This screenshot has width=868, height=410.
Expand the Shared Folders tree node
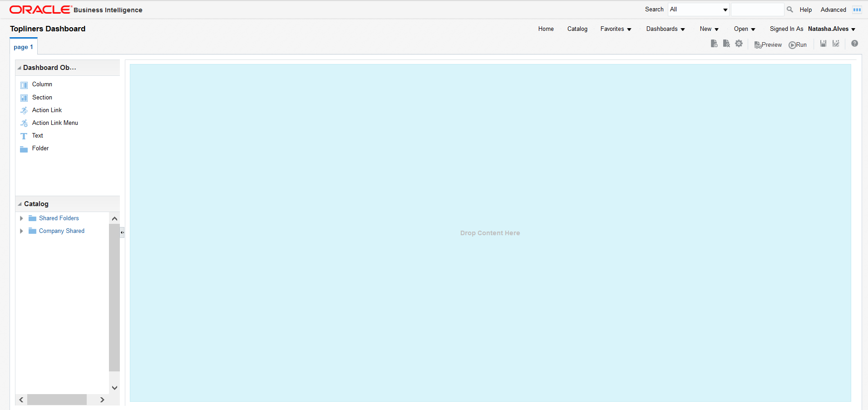click(x=21, y=218)
